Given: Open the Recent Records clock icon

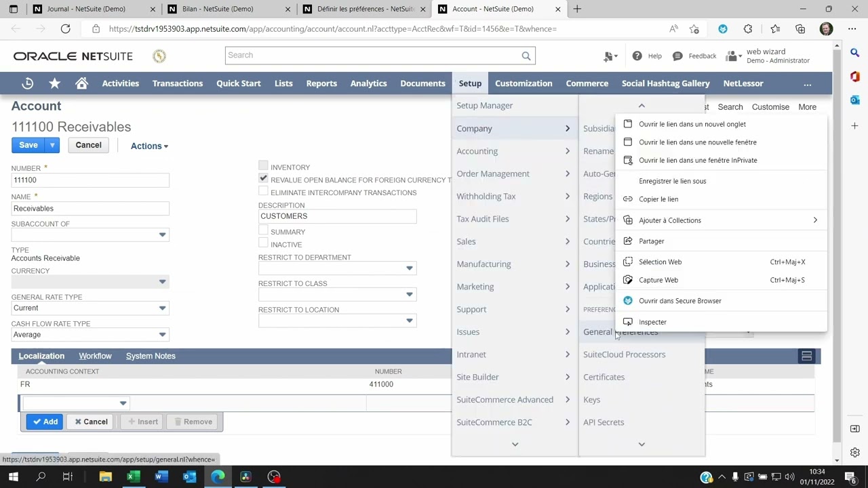Looking at the screenshot, I should (28, 83).
